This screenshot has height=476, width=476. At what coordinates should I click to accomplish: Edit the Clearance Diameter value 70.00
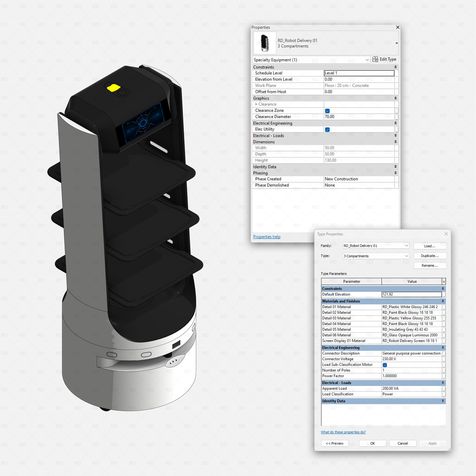[x=359, y=117]
